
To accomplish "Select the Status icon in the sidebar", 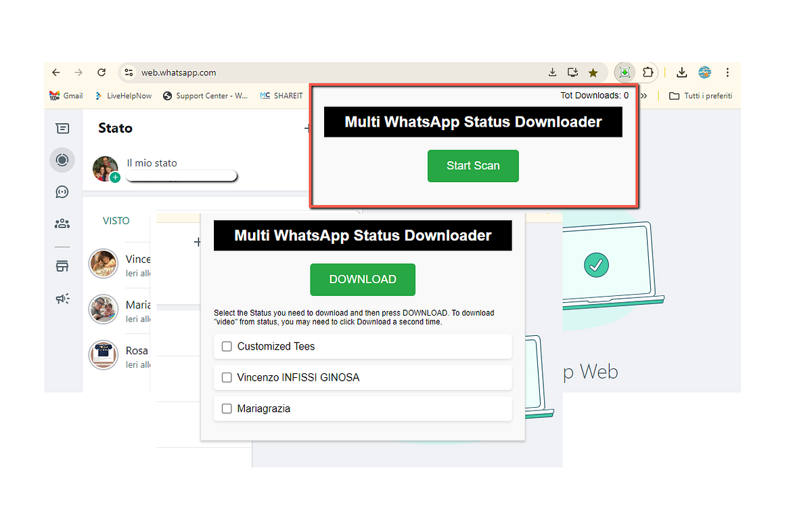I will [62, 160].
